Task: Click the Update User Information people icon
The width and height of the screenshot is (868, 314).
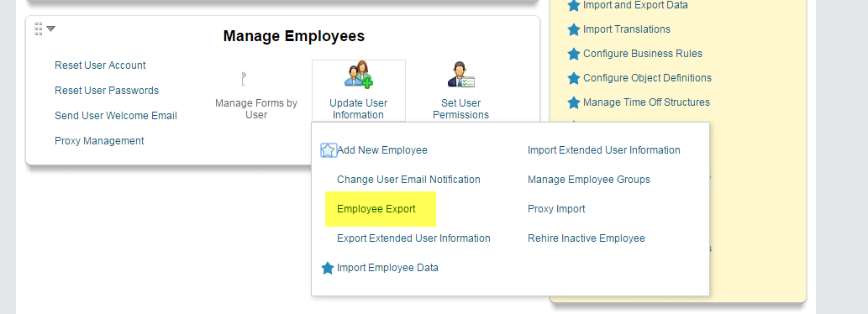Action: tap(359, 75)
